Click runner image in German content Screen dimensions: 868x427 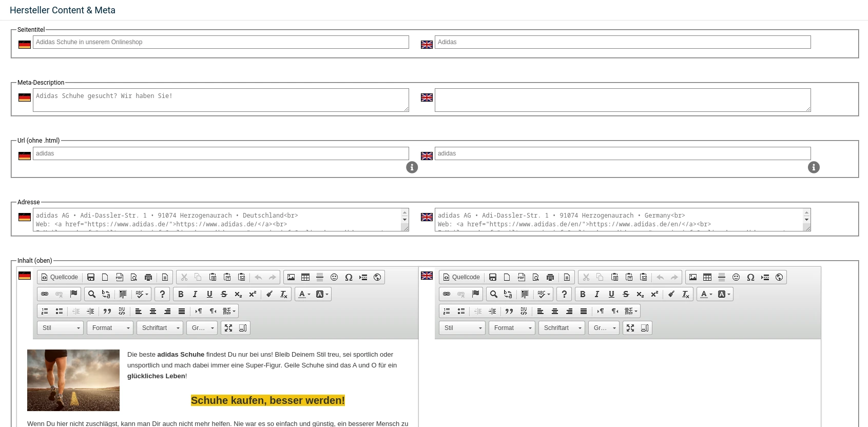73,380
